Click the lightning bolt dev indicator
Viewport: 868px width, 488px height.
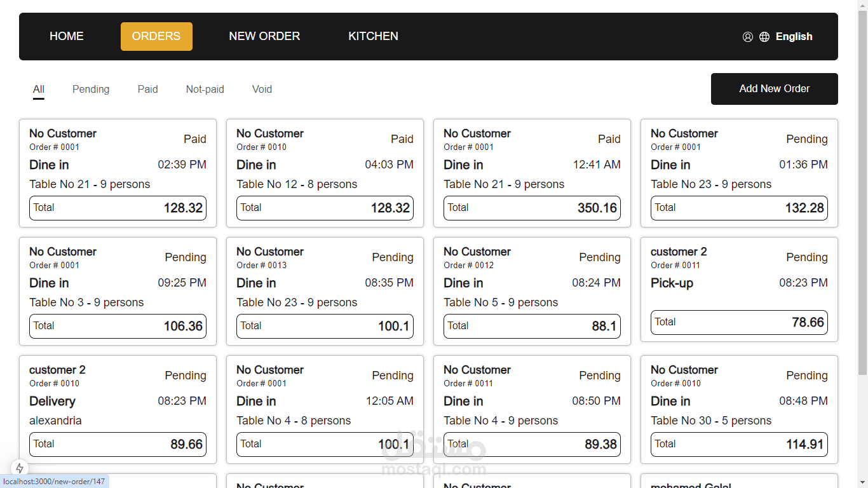click(20, 468)
